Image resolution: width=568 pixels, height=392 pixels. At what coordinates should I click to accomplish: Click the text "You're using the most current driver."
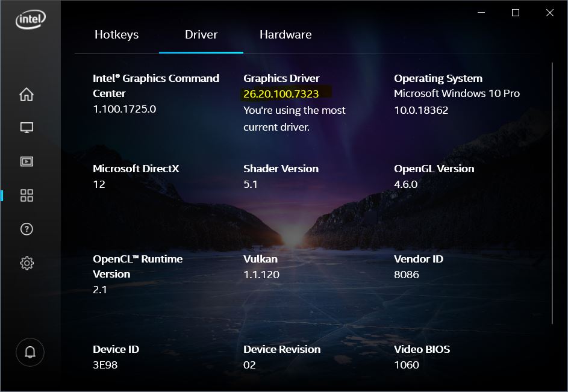click(x=295, y=119)
